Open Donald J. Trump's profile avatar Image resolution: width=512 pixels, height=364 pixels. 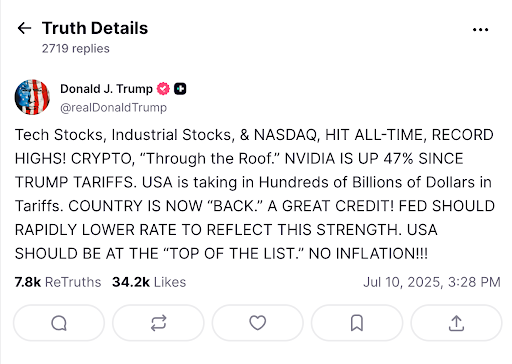point(32,97)
